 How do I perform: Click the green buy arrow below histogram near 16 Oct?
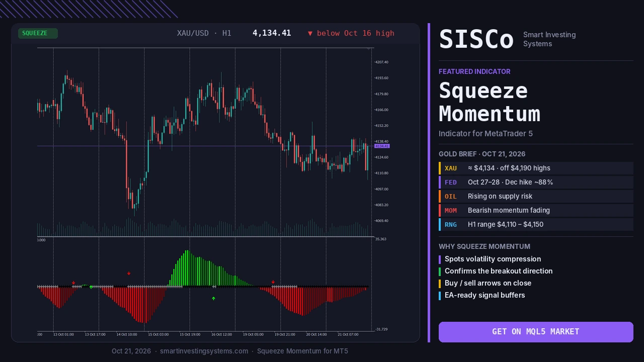(x=213, y=299)
